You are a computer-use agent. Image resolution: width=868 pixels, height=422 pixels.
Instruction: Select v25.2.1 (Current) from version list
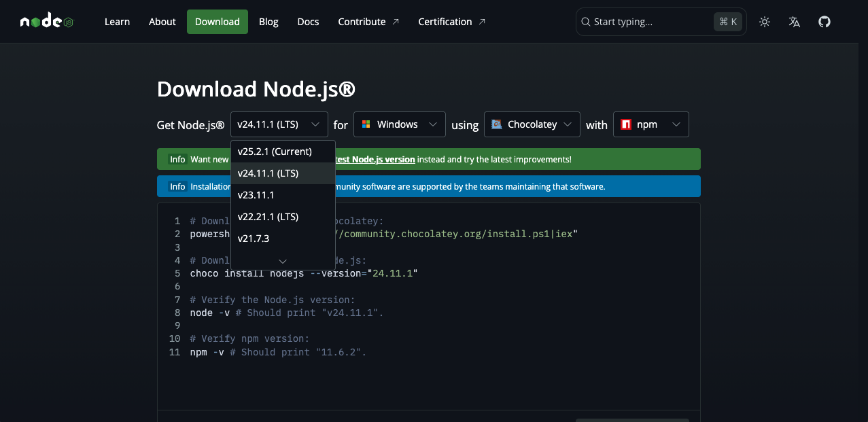pos(275,152)
